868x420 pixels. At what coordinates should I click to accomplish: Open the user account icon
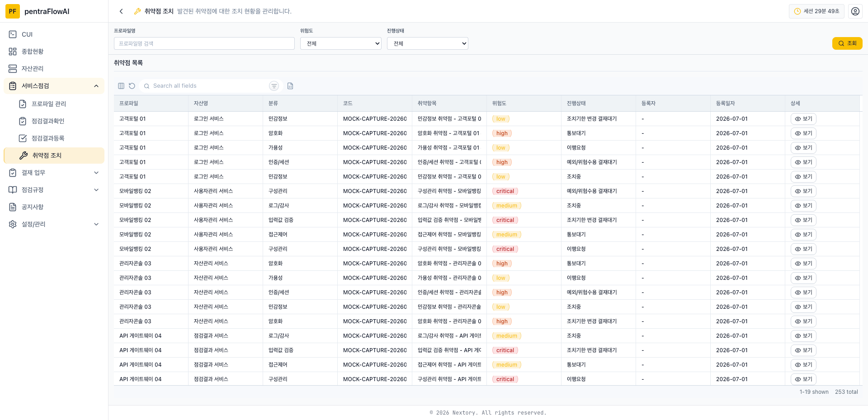point(855,11)
